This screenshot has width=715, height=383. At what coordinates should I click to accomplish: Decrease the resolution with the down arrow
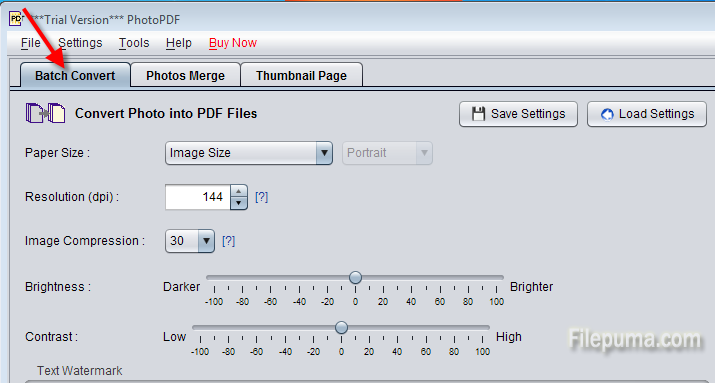[238, 203]
